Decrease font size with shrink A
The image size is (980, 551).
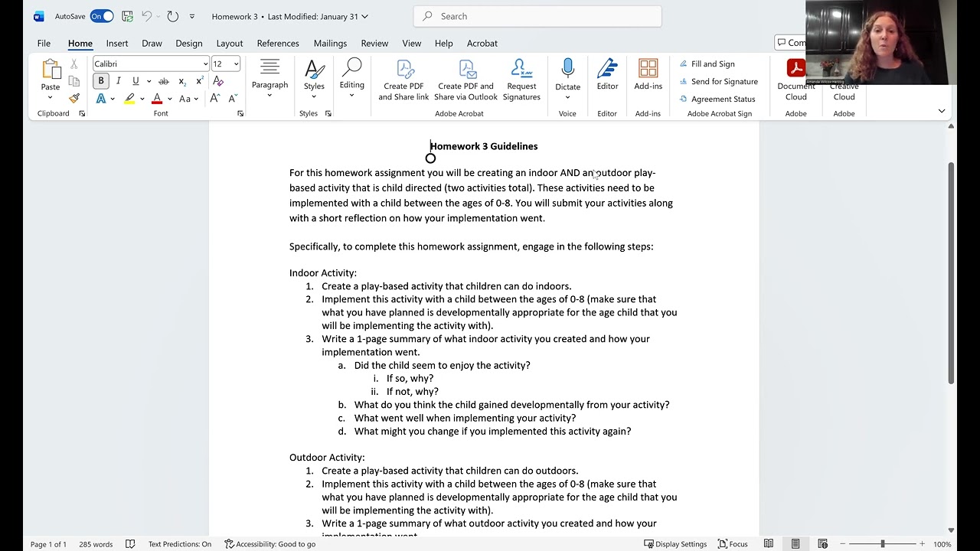point(232,99)
